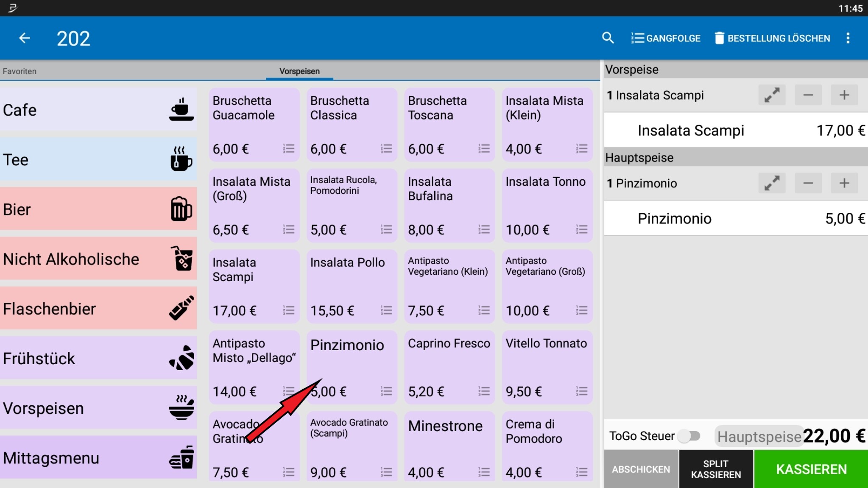Increase the Insalata Scampi quantity
The height and width of the screenshot is (488, 868).
(x=843, y=95)
